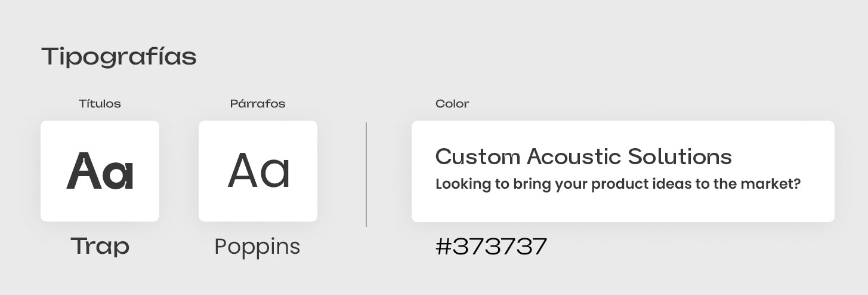Click the Trap font name
Image resolution: width=868 pixels, height=295 pixels.
pyautogui.click(x=100, y=246)
